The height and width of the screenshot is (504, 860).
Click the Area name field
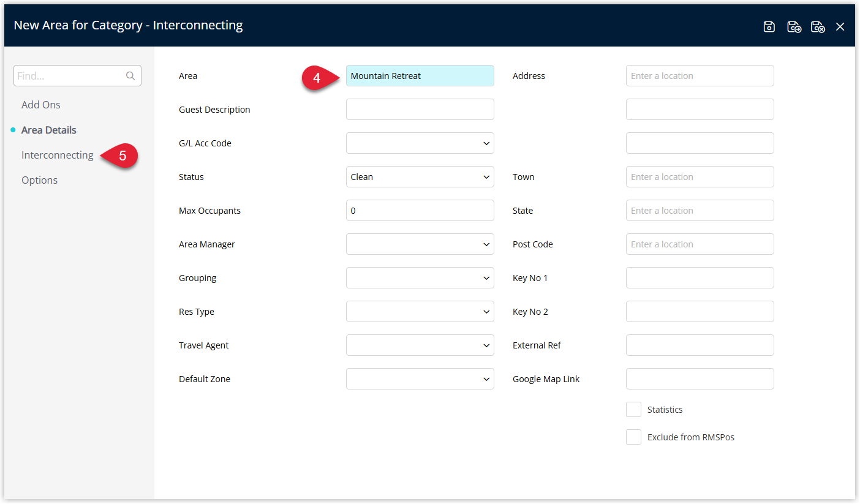[x=420, y=76]
